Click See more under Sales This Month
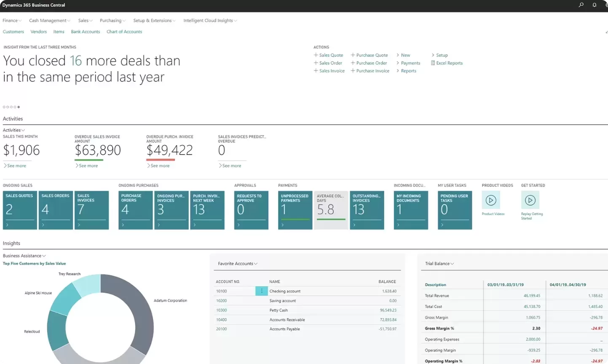Image resolution: width=608 pixels, height=364 pixels. (x=16, y=166)
